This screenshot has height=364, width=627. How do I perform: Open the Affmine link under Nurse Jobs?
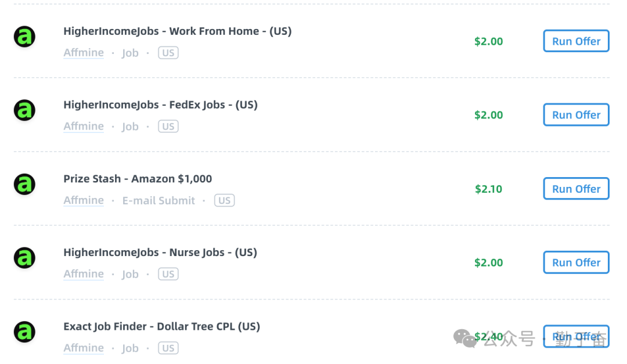tap(84, 274)
